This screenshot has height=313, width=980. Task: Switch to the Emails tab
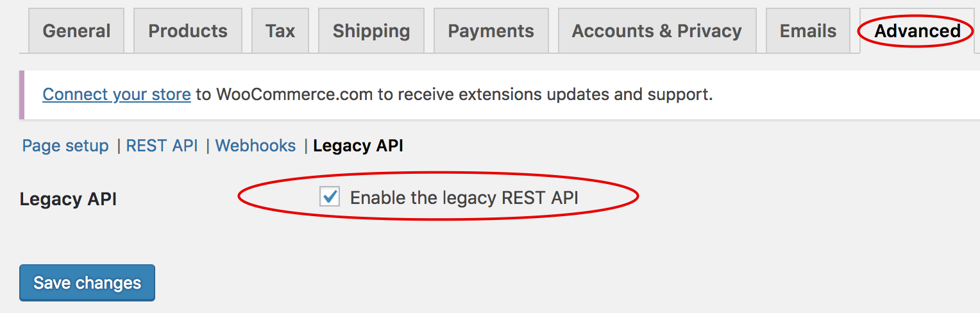[x=808, y=31]
